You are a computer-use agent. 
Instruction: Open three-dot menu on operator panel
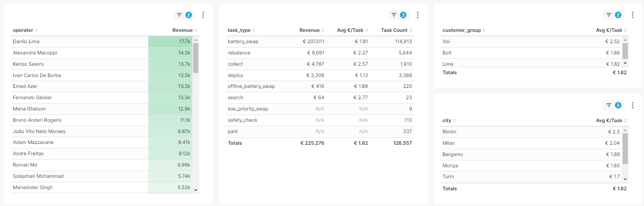coord(203,15)
